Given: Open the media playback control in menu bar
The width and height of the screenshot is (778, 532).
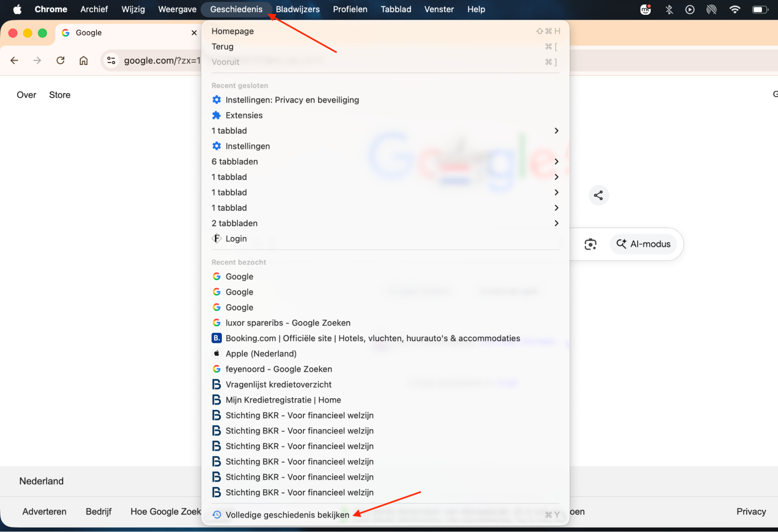Looking at the screenshot, I should pyautogui.click(x=690, y=9).
